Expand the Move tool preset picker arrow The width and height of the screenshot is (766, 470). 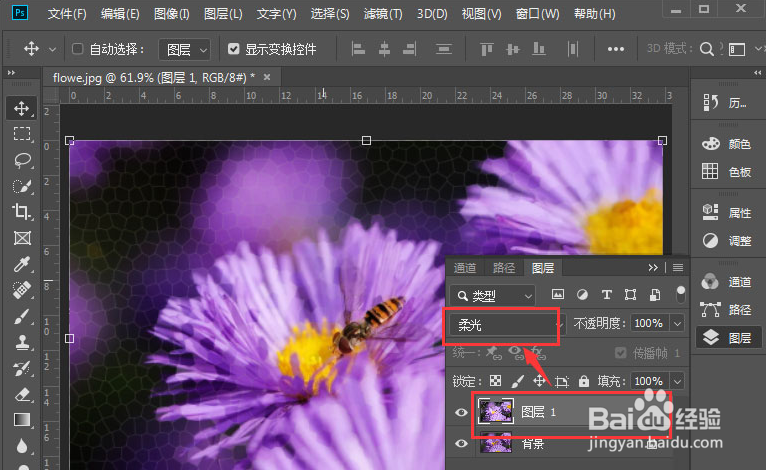coord(52,49)
